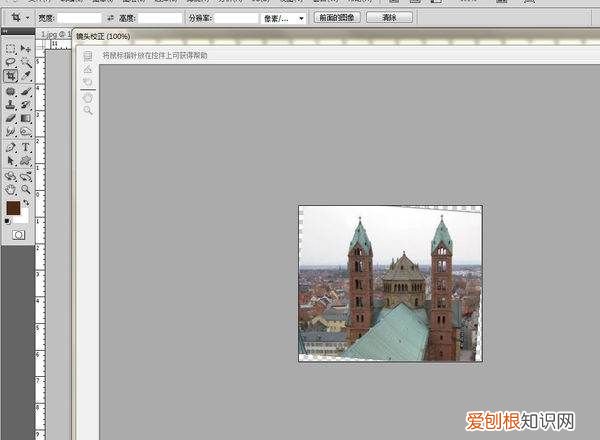
Task: Open the brown foreground color swatch
Action: click(x=13, y=208)
